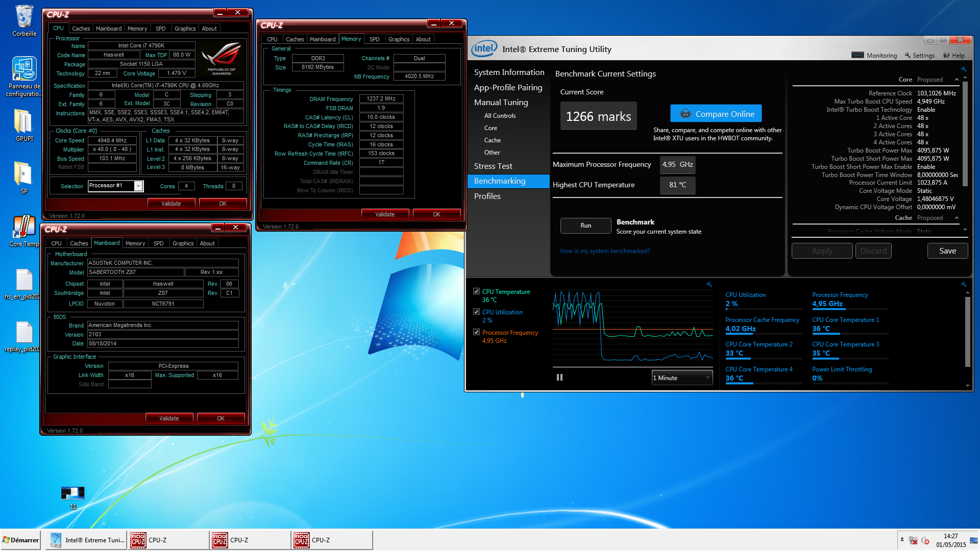Click the Apply button in XTU
The height and width of the screenshot is (551, 980).
click(822, 251)
